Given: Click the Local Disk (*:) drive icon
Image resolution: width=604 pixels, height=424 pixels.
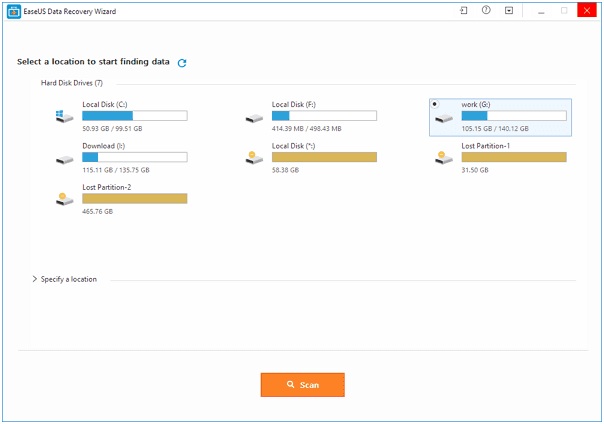Looking at the screenshot, I should tap(254, 158).
